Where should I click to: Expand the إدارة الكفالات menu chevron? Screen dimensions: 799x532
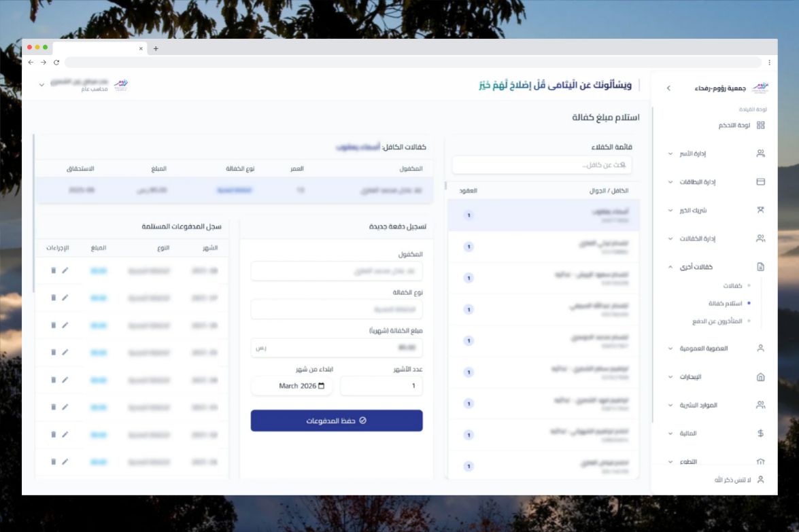(x=670, y=238)
